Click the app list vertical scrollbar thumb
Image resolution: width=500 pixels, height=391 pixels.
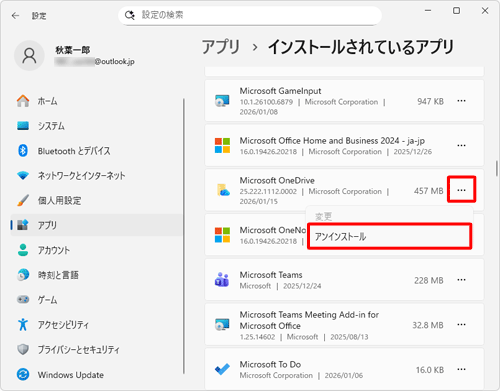coord(496,168)
